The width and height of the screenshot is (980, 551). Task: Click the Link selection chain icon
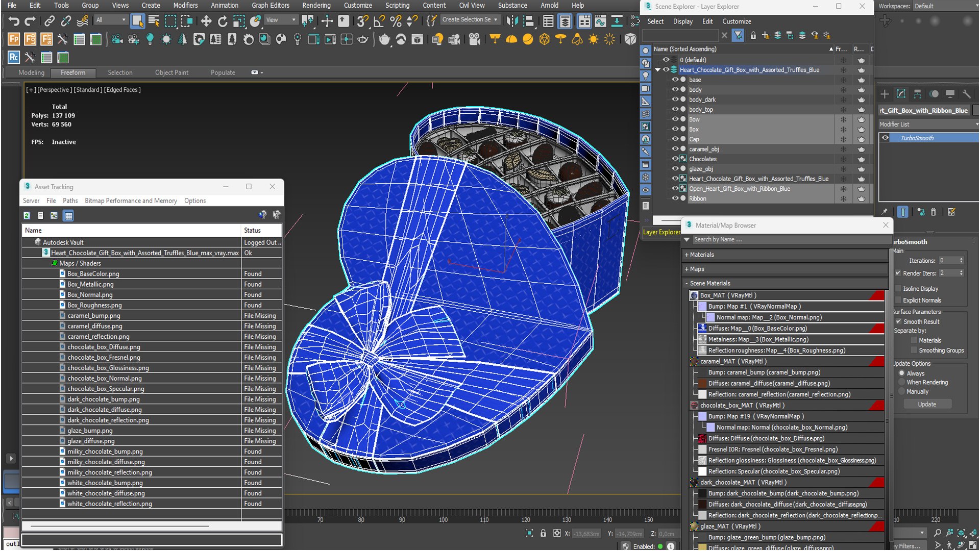click(50, 21)
